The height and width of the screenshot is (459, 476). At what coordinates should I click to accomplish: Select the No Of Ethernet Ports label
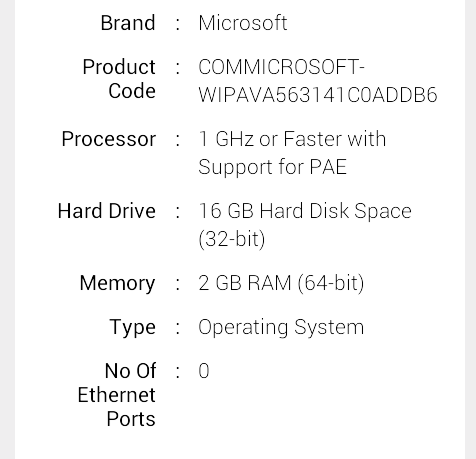tap(117, 395)
